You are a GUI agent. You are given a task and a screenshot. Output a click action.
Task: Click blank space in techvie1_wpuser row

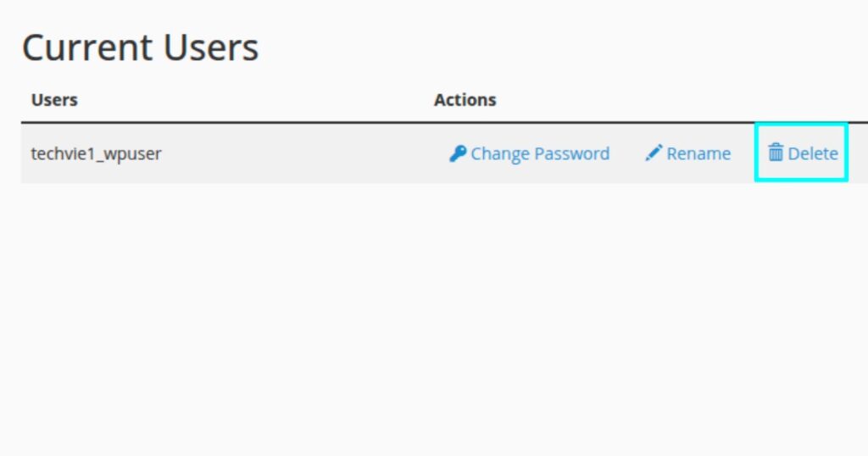coord(297,153)
